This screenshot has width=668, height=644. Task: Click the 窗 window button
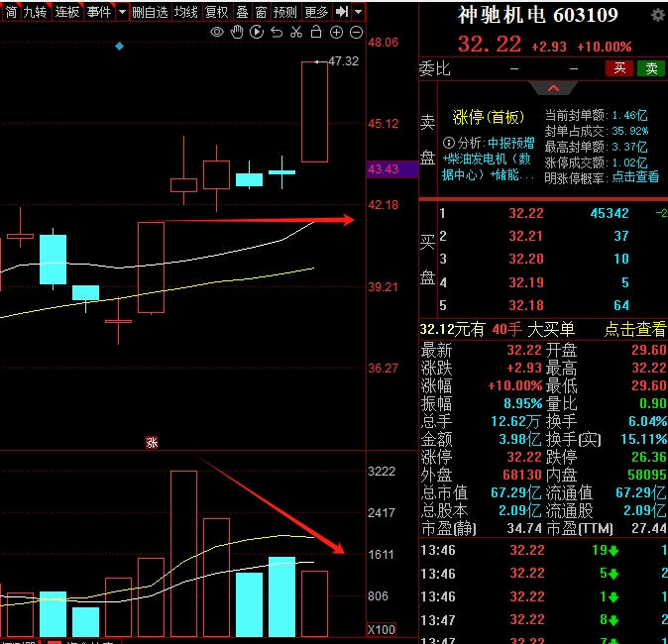click(261, 12)
